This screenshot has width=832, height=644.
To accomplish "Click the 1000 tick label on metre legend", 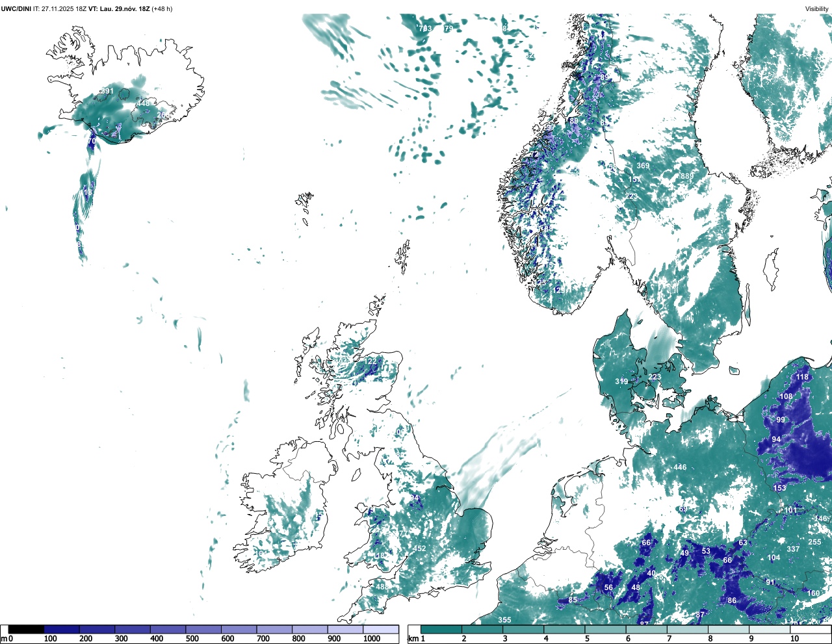I will pyautogui.click(x=371, y=639).
